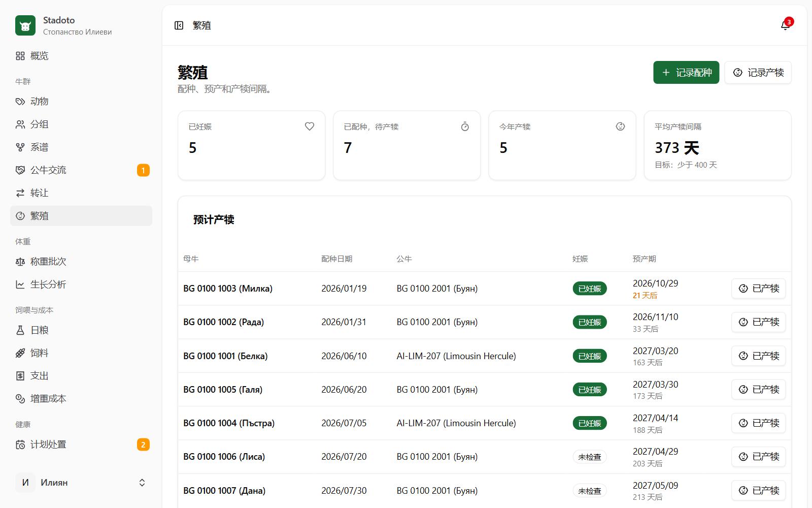Click 未检查 badge in Лиса row
Viewport: 812px width, 508px height.
(x=590, y=457)
